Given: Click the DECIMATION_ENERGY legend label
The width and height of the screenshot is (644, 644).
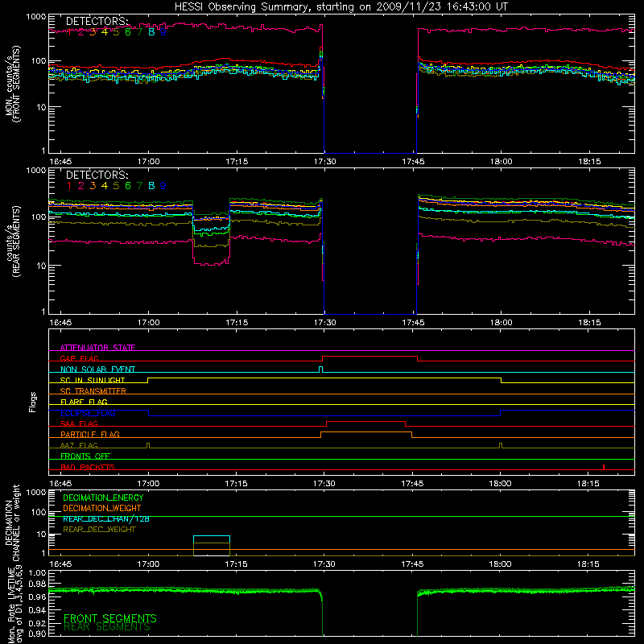Looking at the screenshot, I should (x=103, y=497).
